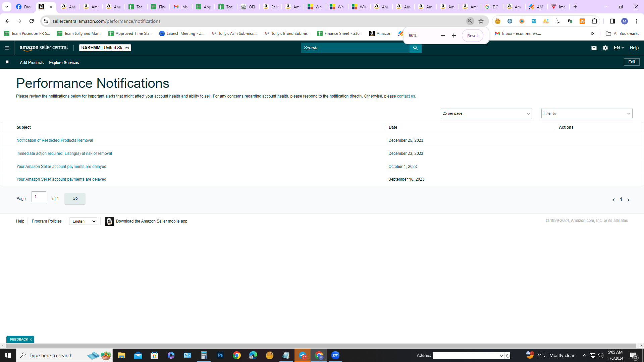Open Team Poseidon PR bookmark
The height and width of the screenshot is (362, 644).
pyautogui.click(x=27, y=34)
